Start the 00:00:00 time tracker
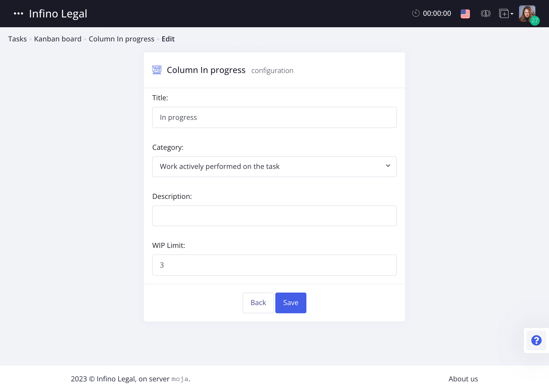The image size is (549, 392). (436, 13)
